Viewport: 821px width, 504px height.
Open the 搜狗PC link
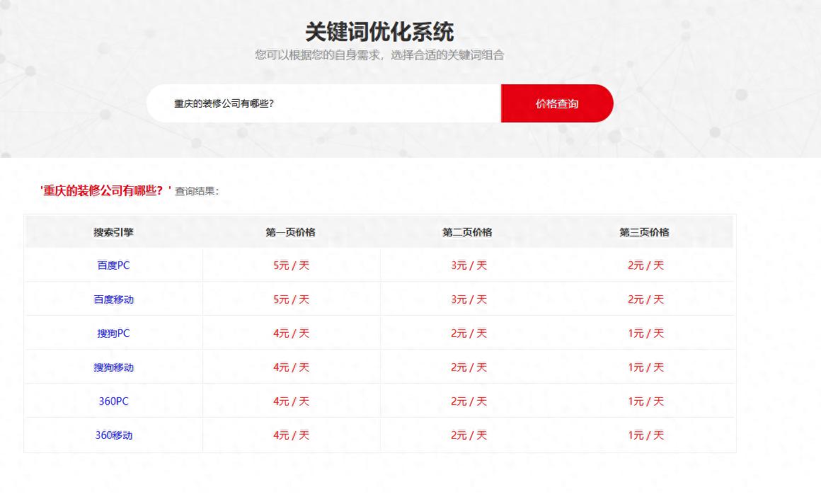pyautogui.click(x=113, y=333)
